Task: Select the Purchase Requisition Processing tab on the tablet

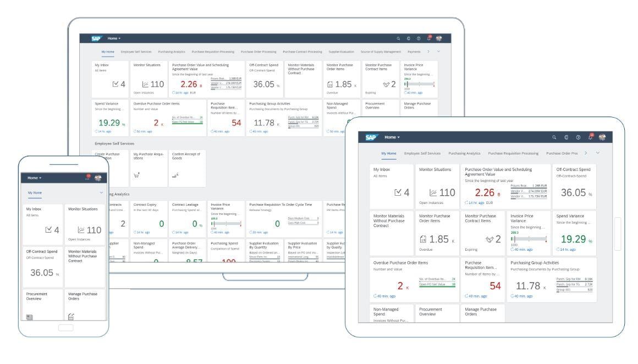Action: point(513,153)
